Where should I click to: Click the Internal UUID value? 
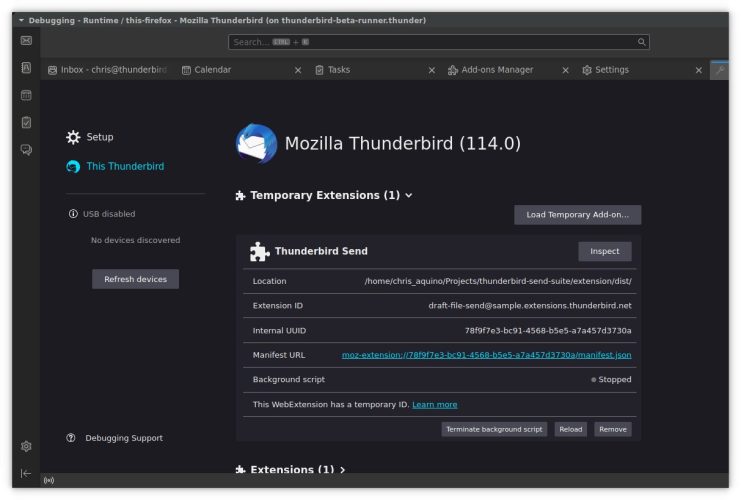548,330
